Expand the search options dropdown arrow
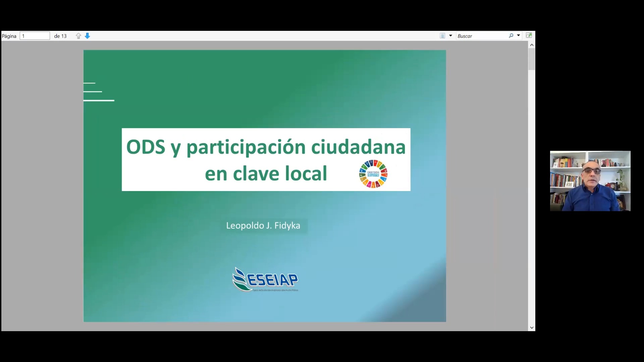This screenshot has height=362, width=644. pos(518,36)
